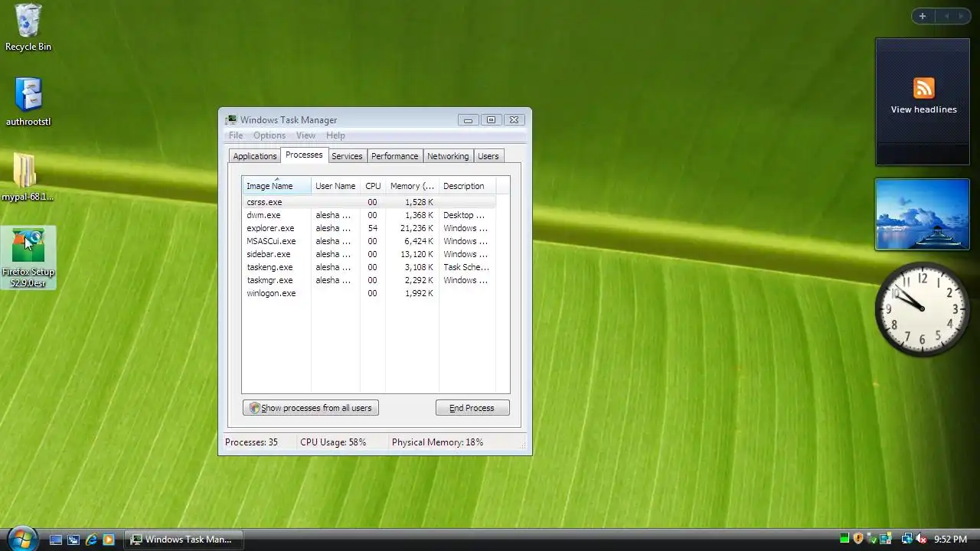This screenshot has width=980, height=551.
Task: Click Show processes from all users button
Action: click(x=311, y=408)
